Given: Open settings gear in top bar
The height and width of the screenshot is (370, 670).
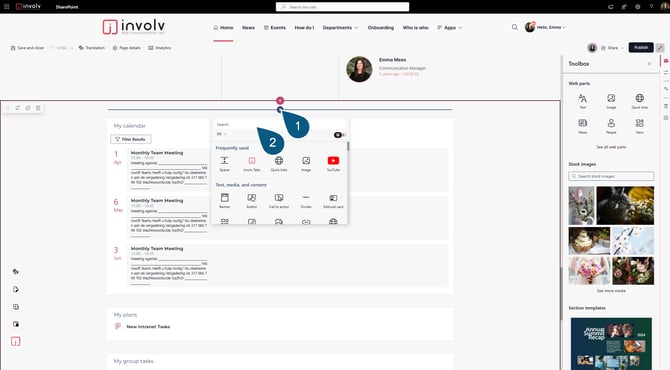Looking at the screenshot, I should (638, 7).
